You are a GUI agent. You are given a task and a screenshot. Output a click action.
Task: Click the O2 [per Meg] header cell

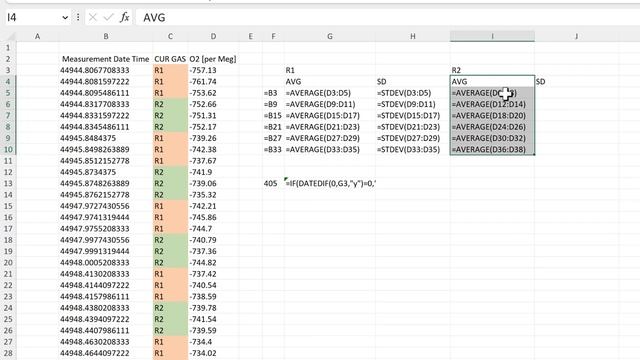[213, 59]
